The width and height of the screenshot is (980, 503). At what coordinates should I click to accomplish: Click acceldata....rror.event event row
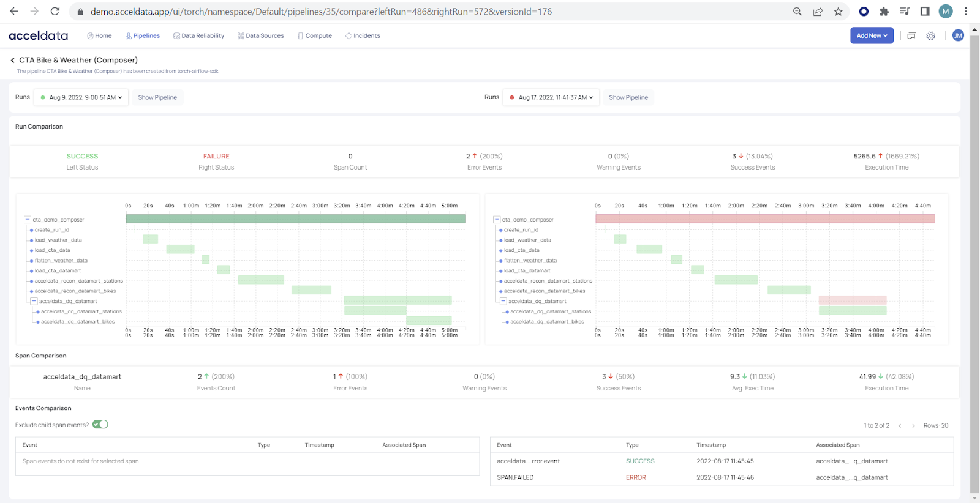pos(722,461)
